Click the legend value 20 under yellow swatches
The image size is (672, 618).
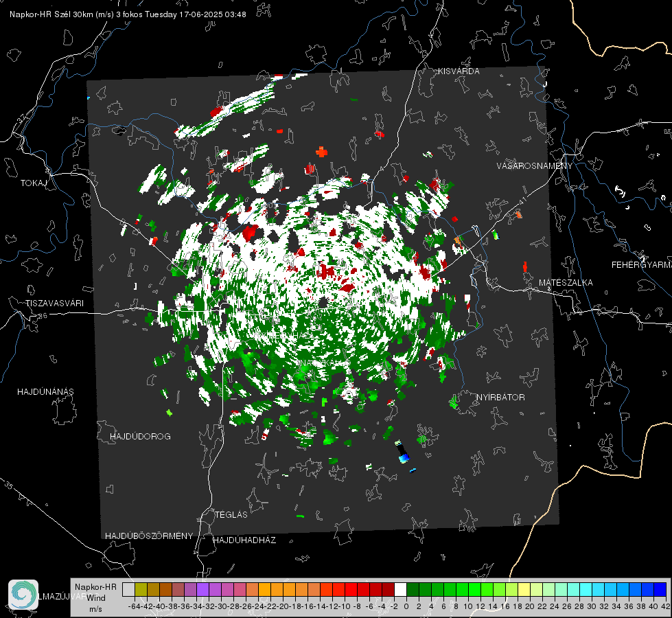pyautogui.click(x=530, y=606)
